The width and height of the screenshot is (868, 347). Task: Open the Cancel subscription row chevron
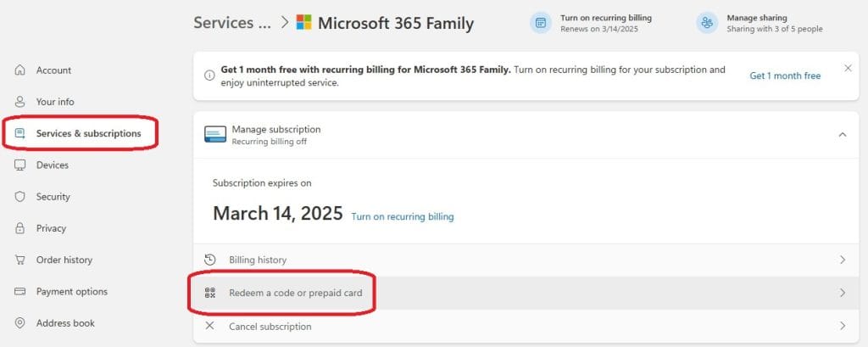click(x=843, y=326)
